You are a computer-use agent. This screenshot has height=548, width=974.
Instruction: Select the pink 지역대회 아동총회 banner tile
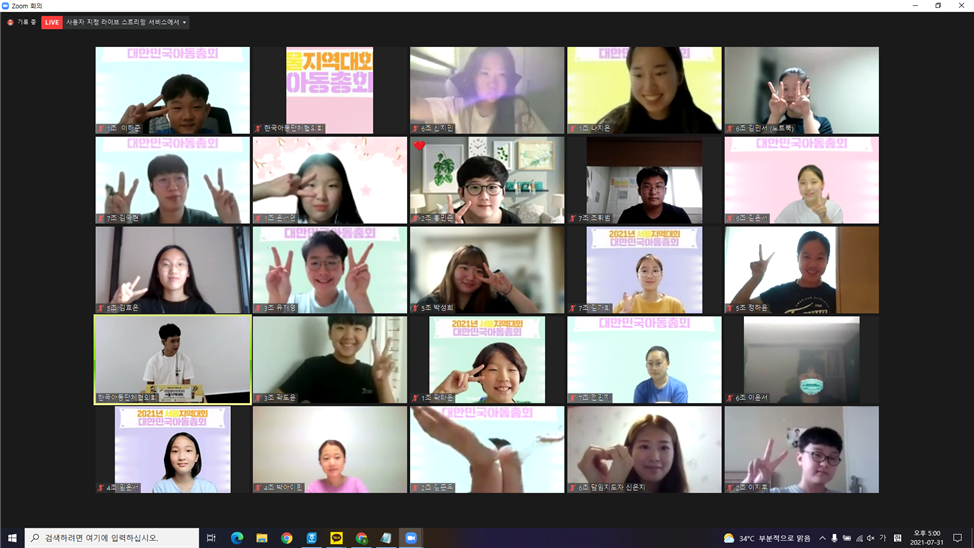point(330,90)
